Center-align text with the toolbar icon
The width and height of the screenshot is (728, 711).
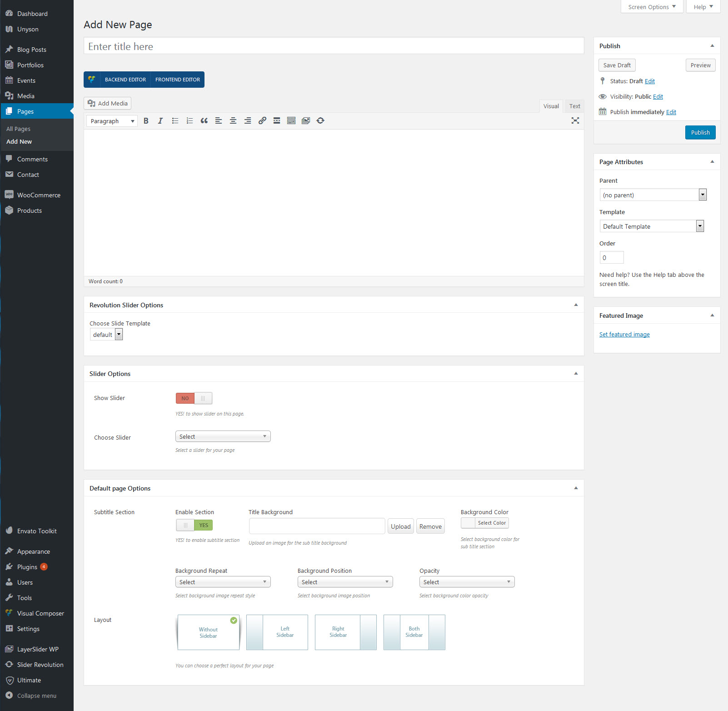tap(233, 121)
